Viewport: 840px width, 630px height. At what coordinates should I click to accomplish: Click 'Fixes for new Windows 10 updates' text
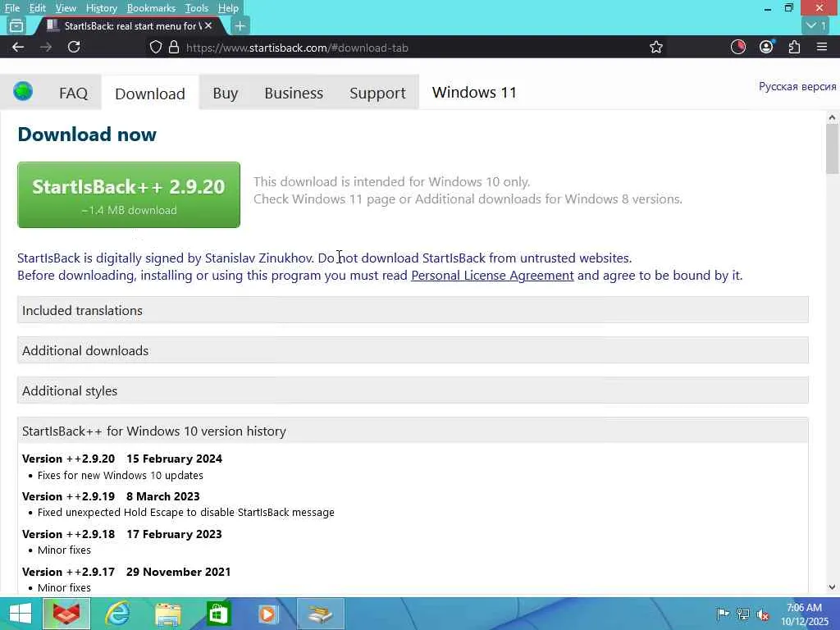(121, 475)
